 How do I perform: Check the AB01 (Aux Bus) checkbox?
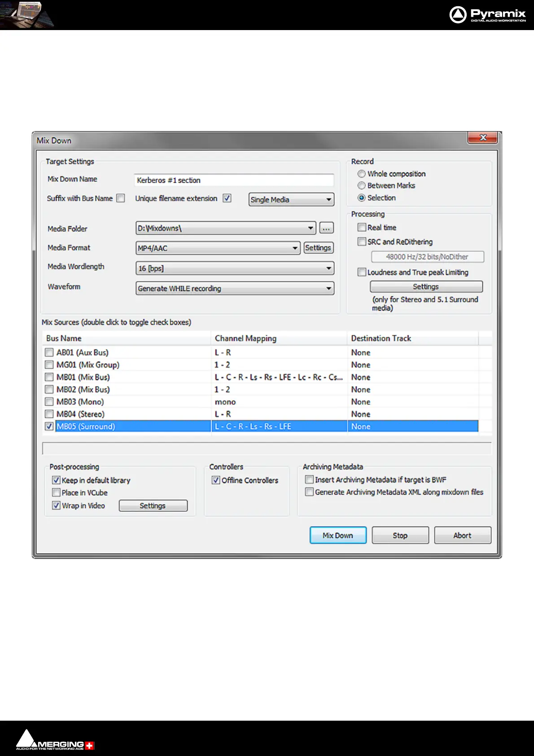(x=49, y=352)
